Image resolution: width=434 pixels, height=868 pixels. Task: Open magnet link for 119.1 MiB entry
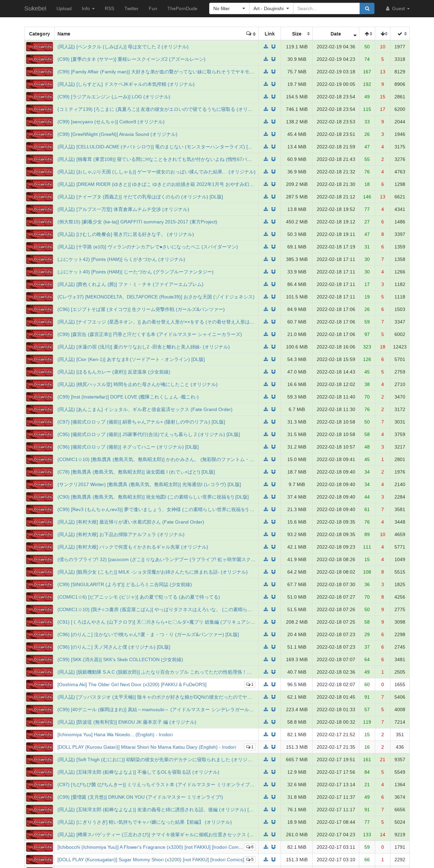pos(273,47)
